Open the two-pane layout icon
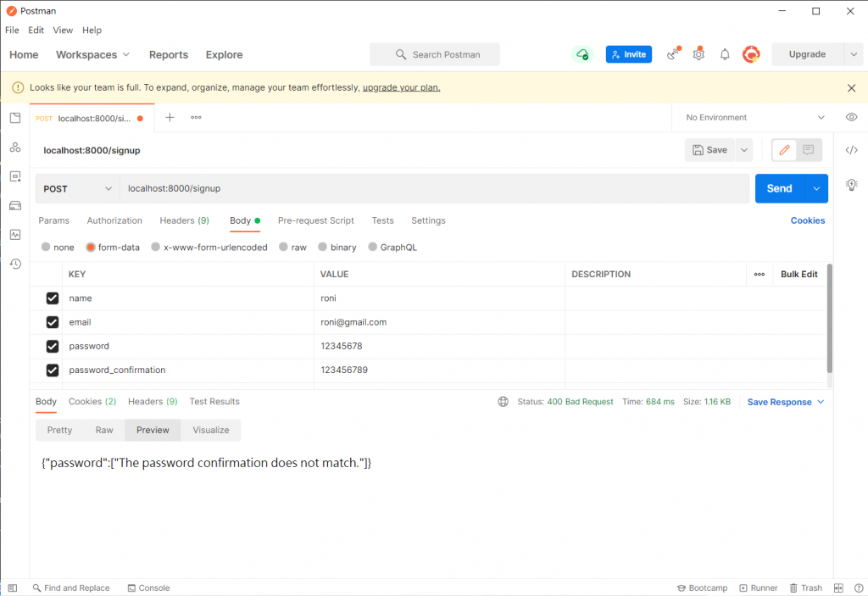The image size is (868, 596). pos(838,588)
